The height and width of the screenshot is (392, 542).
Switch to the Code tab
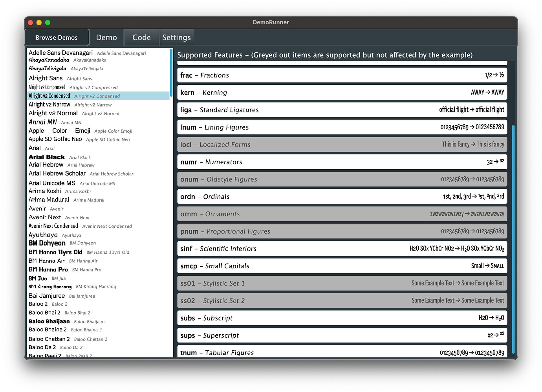click(x=141, y=37)
